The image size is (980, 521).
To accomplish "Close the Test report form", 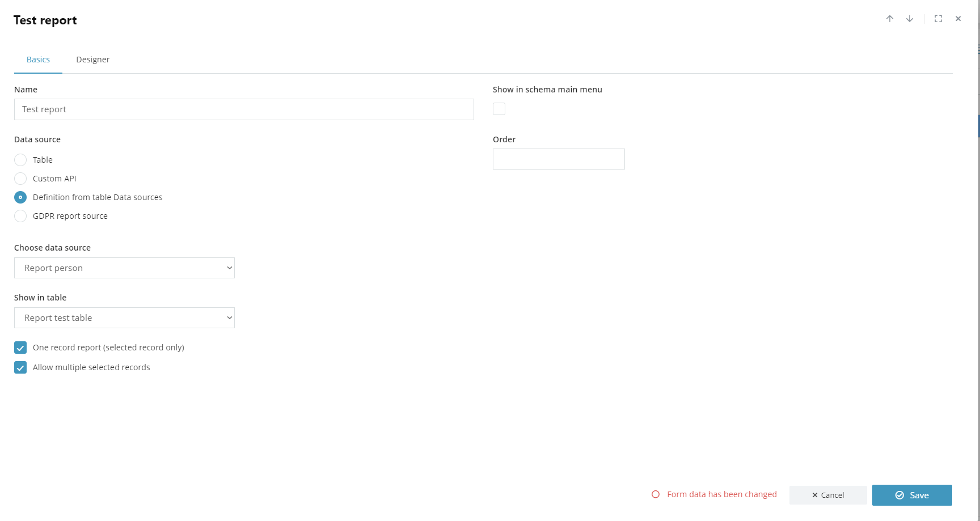I will (958, 19).
